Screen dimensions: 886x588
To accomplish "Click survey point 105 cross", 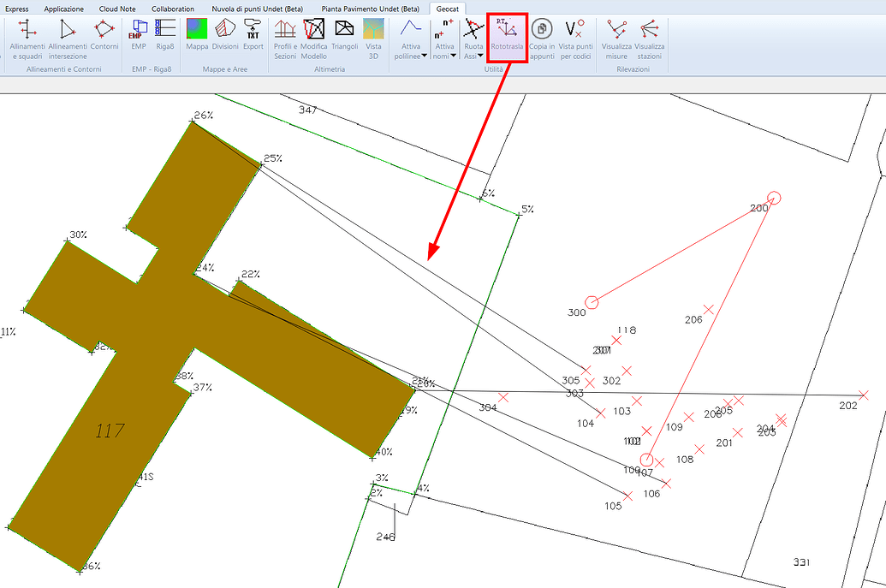I will [x=627, y=496].
